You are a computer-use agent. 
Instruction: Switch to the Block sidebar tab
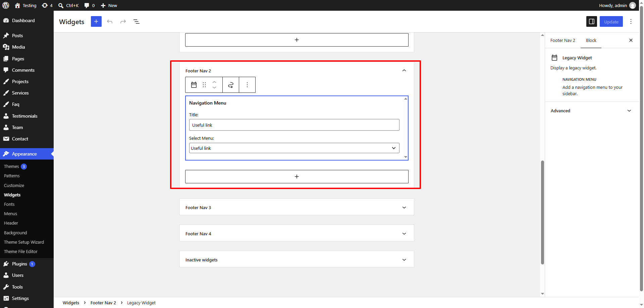click(x=591, y=40)
